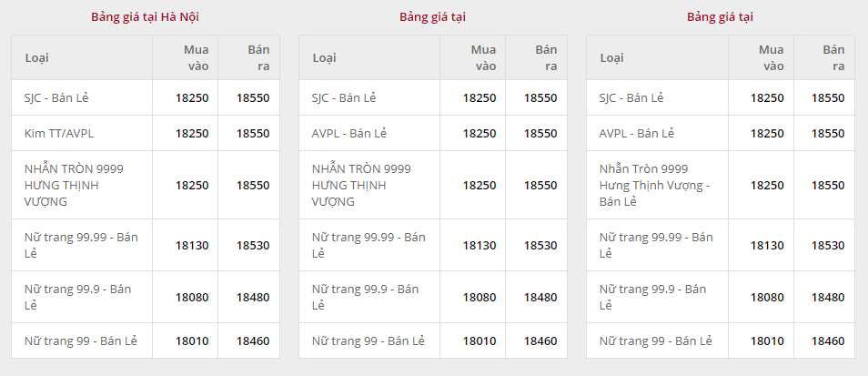Click the 18010 buy price in Hà Nội table
This screenshot has width=868, height=376.
(192, 340)
